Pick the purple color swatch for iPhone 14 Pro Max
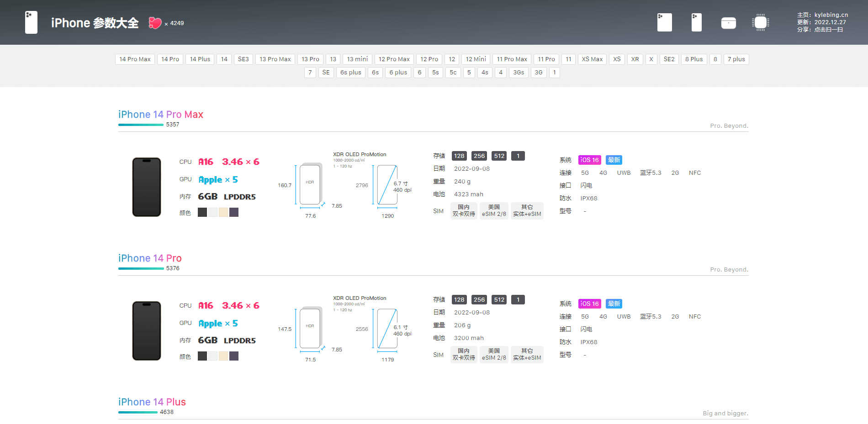Image resolution: width=868 pixels, height=424 pixels. click(233, 212)
